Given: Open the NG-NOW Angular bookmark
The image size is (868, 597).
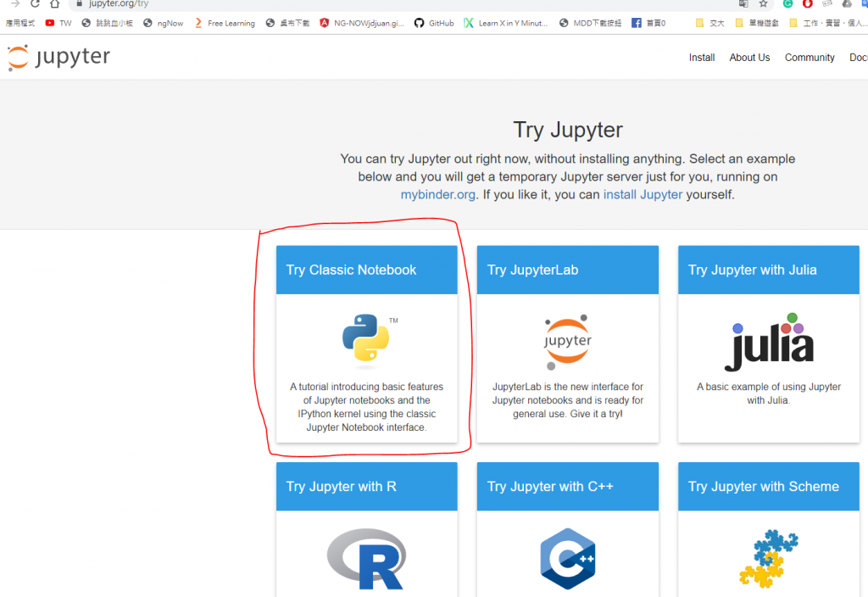Looking at the screenshot, I should click(362, 23).
